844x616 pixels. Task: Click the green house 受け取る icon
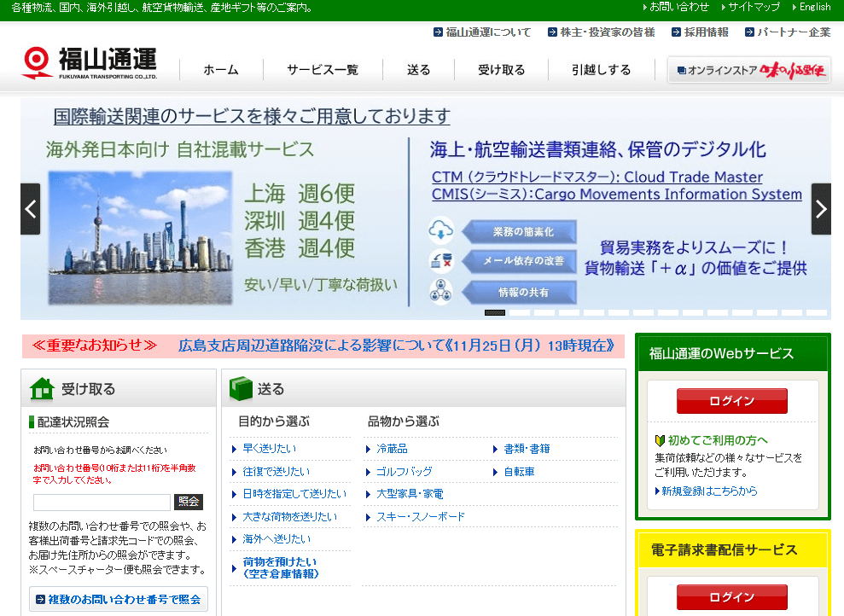pyautogui.click(x=42, y=388)
